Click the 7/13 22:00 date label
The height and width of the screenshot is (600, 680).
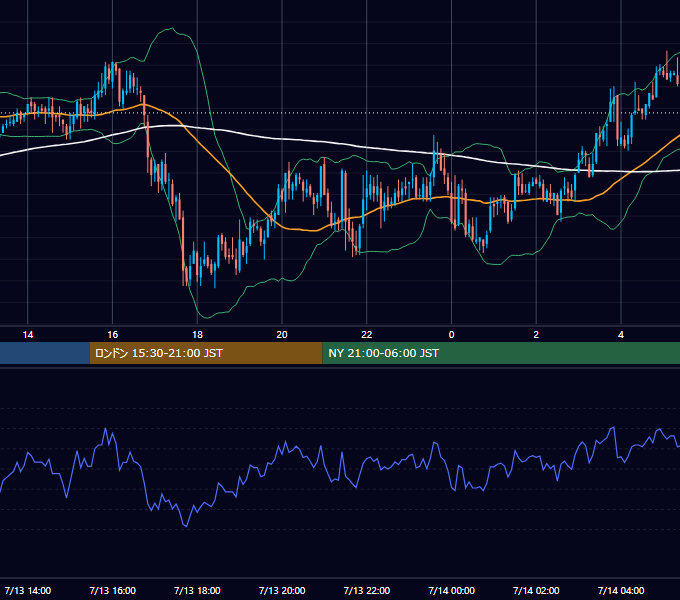[x=367, y=590]
